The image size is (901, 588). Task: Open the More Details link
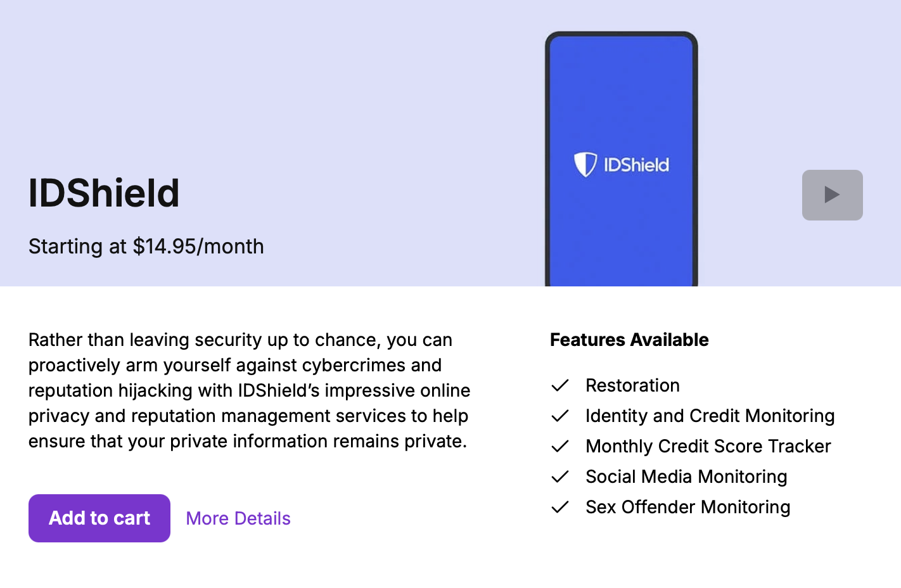point(238,518)
